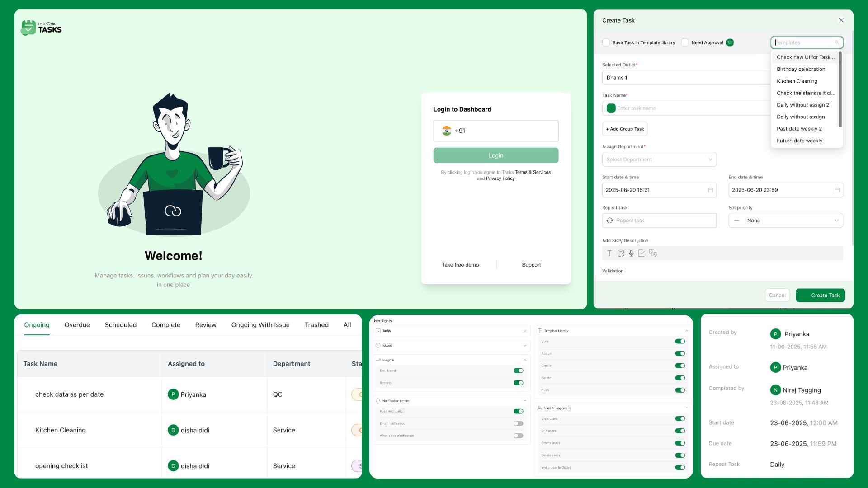Viewport: 868px width, 488px height.
Task: Open the Ongoing With Issue tab
Action: [260, 325]
